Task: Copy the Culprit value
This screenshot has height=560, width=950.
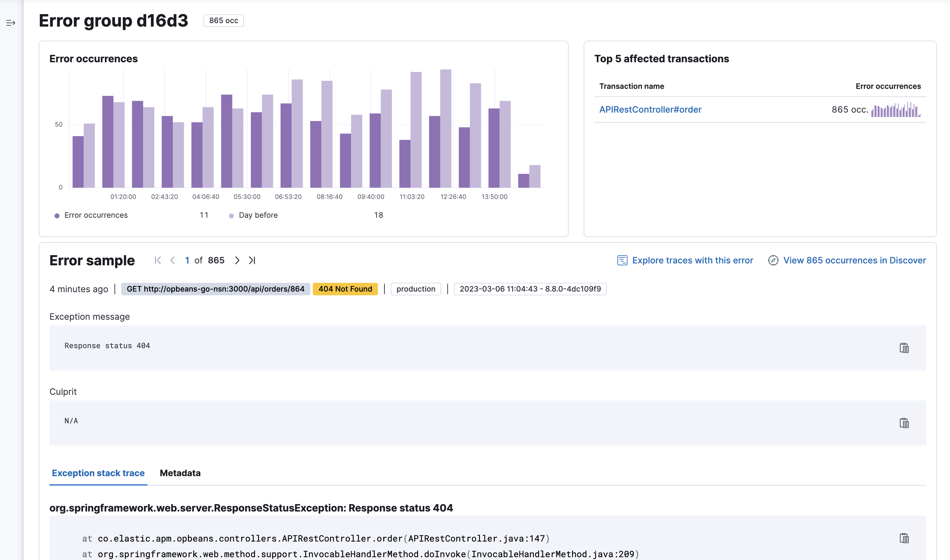Action: [904, 423]
